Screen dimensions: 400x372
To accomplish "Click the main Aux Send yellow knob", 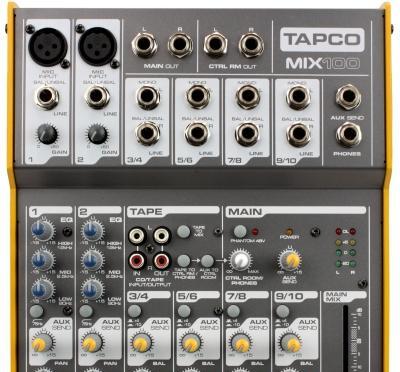I will (x=290, y=260).
